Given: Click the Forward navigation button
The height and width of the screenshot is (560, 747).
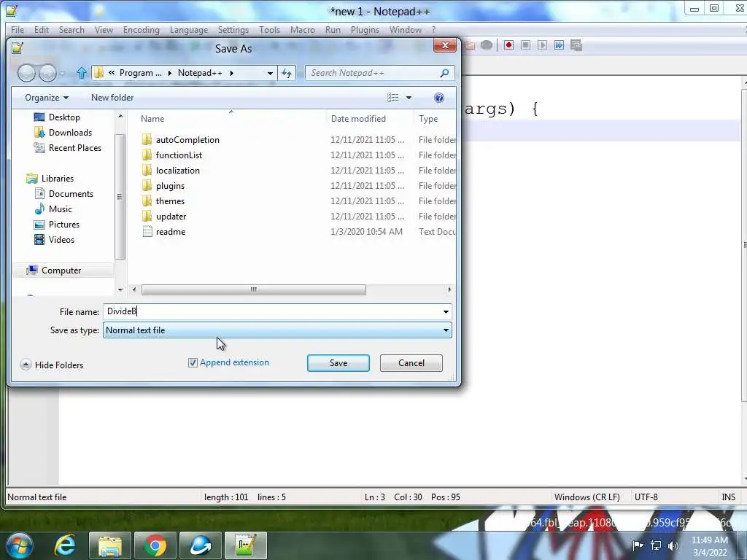Looking at the screenshot, I should pyautogui.click(x=47, y=73).
